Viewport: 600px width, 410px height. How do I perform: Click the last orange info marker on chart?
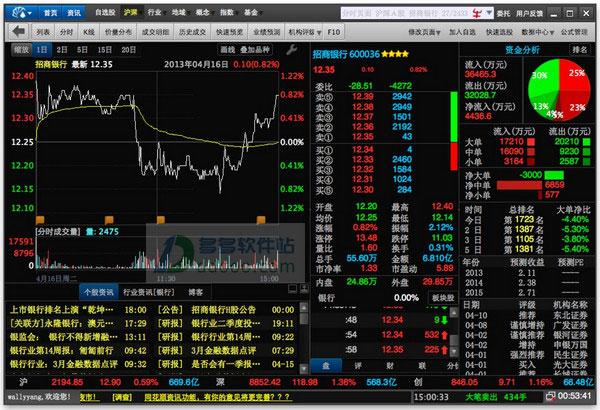pos(261,220)
